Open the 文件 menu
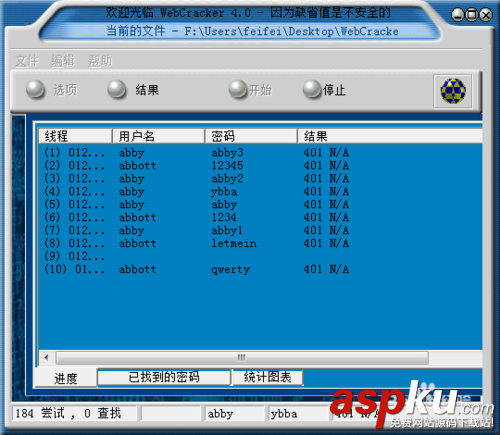The image size is (500, 435). point(27,61)
